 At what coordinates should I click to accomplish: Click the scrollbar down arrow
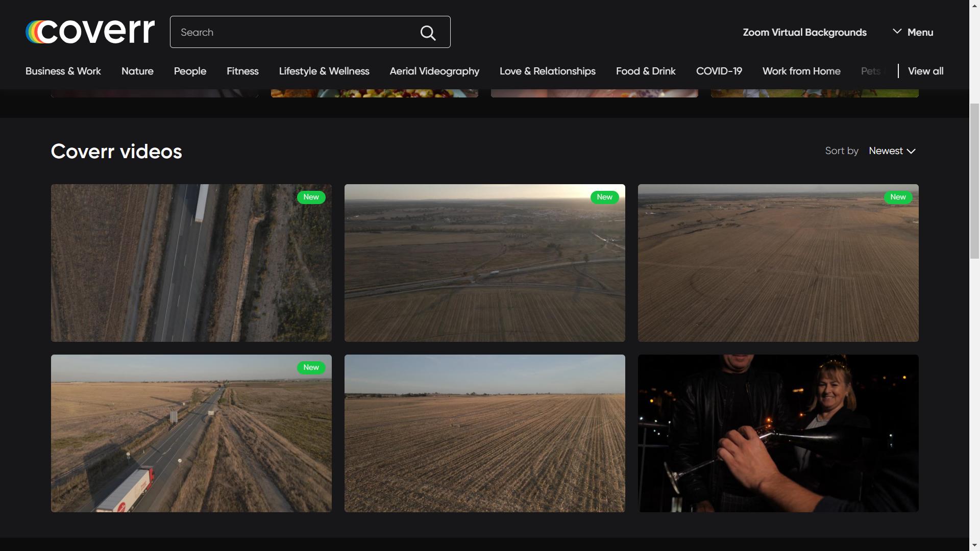click(974, 546)
